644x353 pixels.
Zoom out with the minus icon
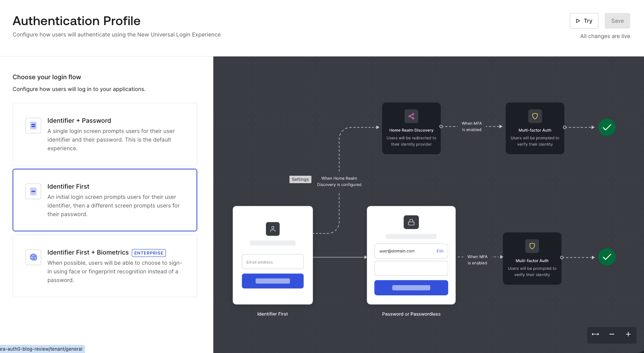pyautogui.click(x=611, y=335)
